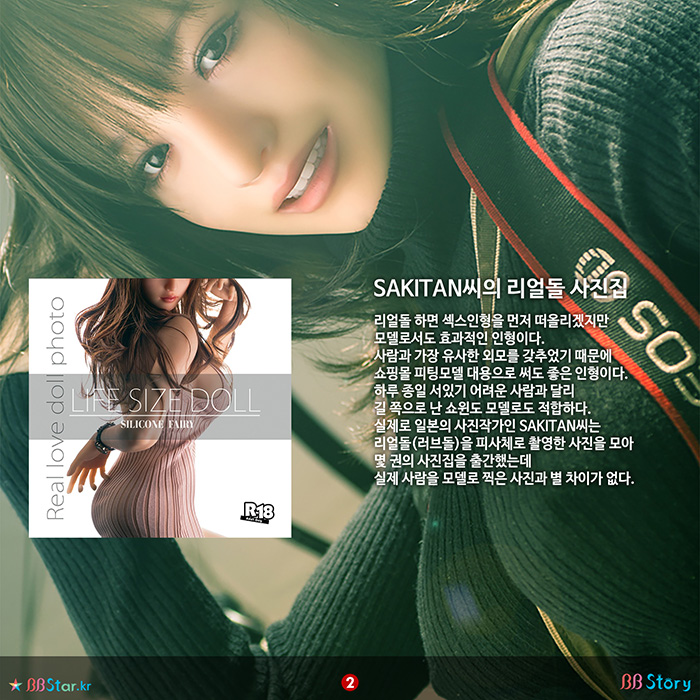Click the line starting '쇼핑몰 피팅모델 대용으로'
Viewport: 700px width, 700px height.
(500, 373)
